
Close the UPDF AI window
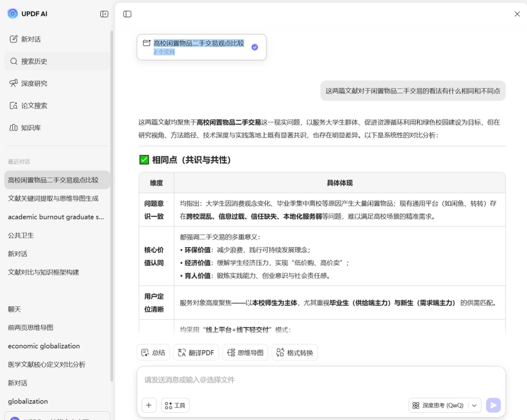[x=517, y=14]
